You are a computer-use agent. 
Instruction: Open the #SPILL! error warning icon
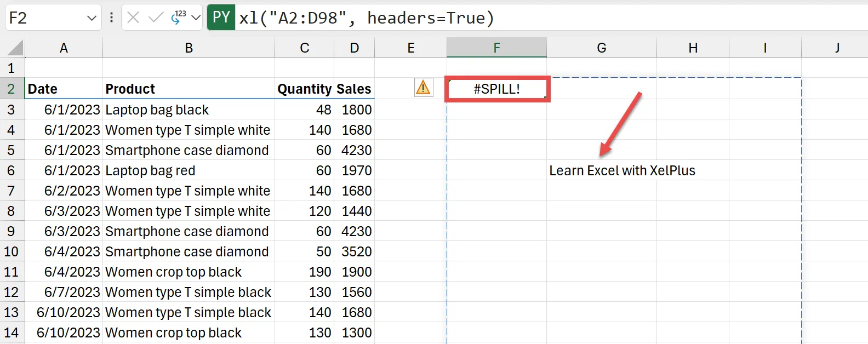click(x=424, y=88)
